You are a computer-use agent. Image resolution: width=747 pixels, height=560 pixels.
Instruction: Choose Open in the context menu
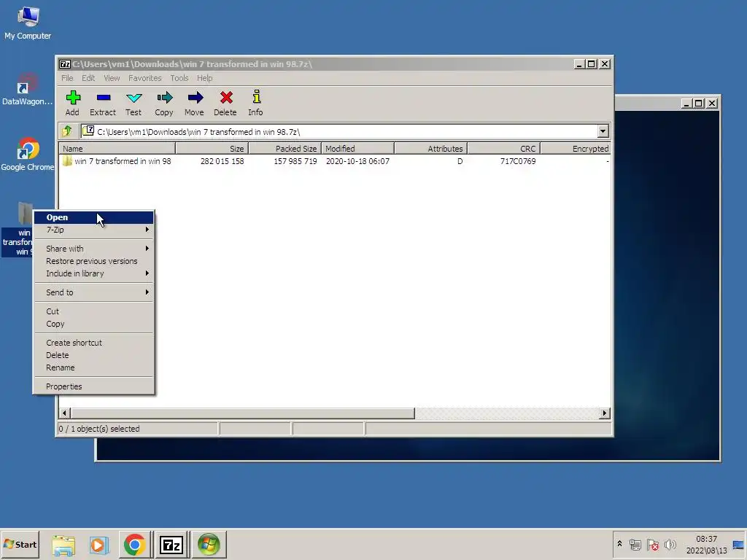tap(94, 217)
